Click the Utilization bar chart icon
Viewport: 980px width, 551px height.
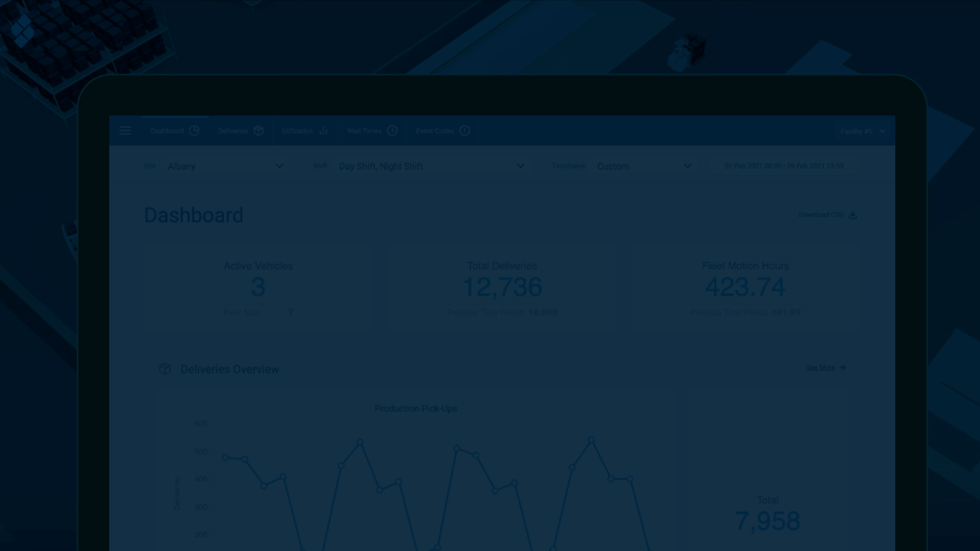(x=323, y=131)
